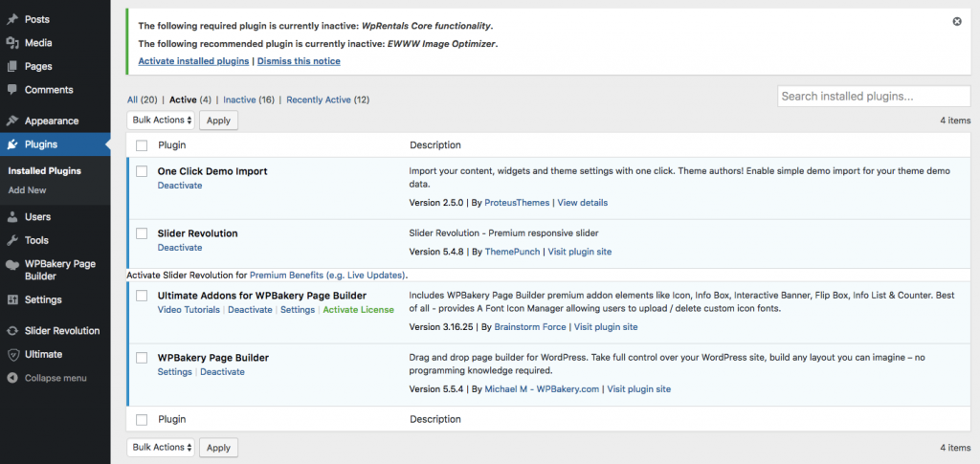Screen dimensions: 980x464
Task: Open Video Tutorials for Ultimate Addons
Action: point(189,310)
